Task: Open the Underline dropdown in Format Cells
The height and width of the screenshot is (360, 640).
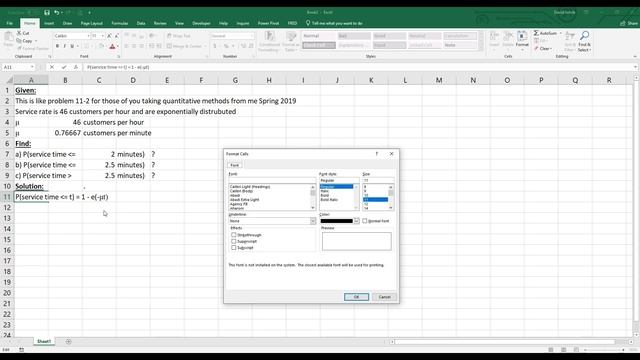Action: point(313,221)
